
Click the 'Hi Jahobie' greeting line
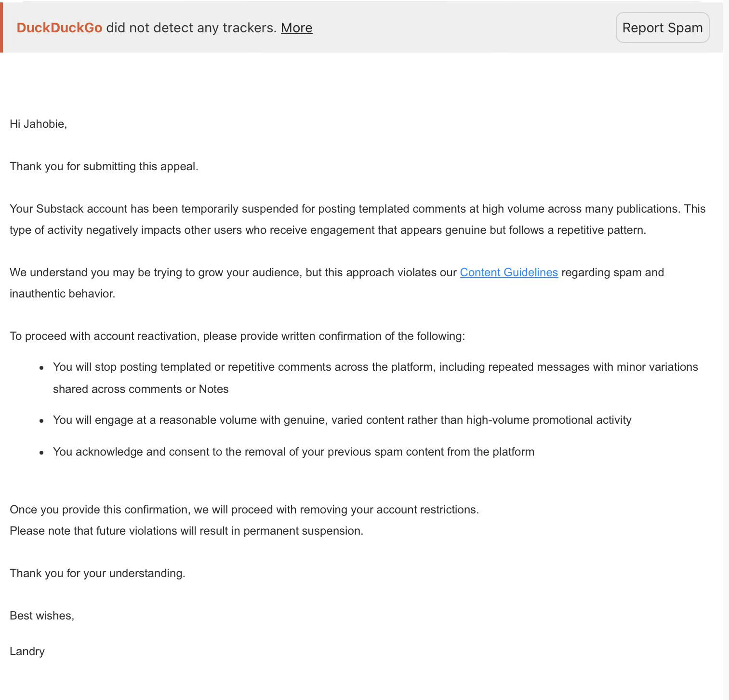click(x=38, y=124)
